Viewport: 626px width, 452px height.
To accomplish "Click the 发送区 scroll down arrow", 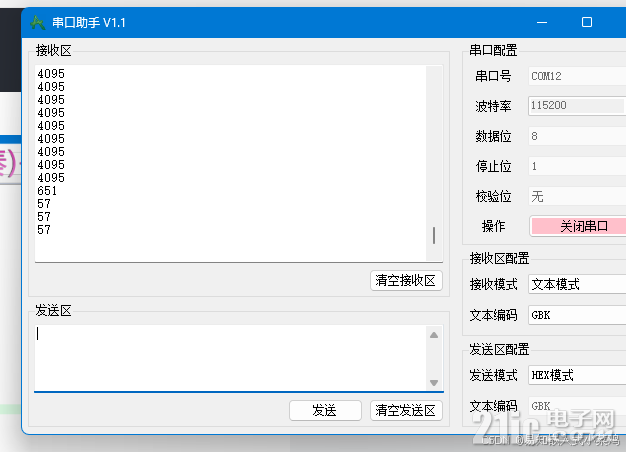I will coord(434,383).
